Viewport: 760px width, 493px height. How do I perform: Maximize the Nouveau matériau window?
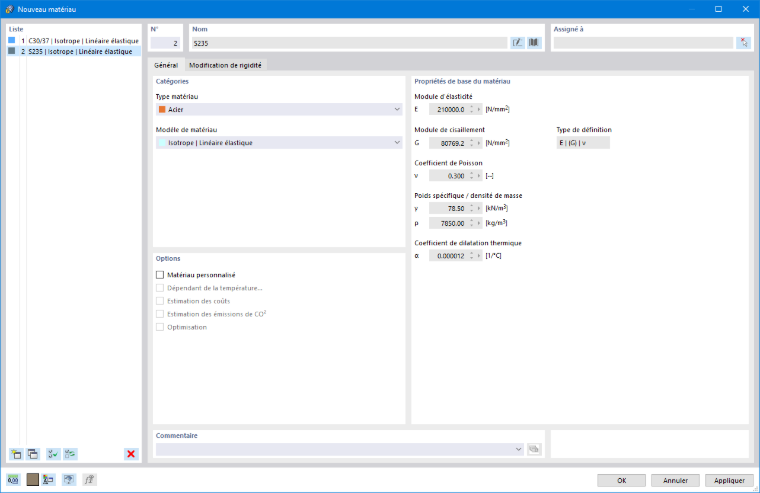718,9
